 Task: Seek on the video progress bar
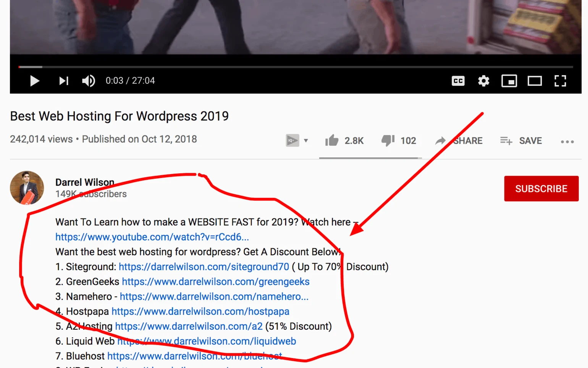[x=296, y=67]
